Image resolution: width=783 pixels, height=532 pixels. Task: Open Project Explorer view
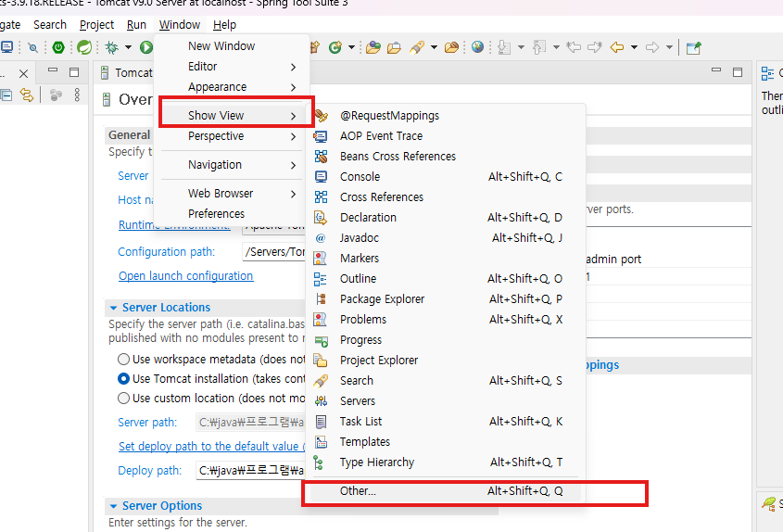(x=445, y=361)
